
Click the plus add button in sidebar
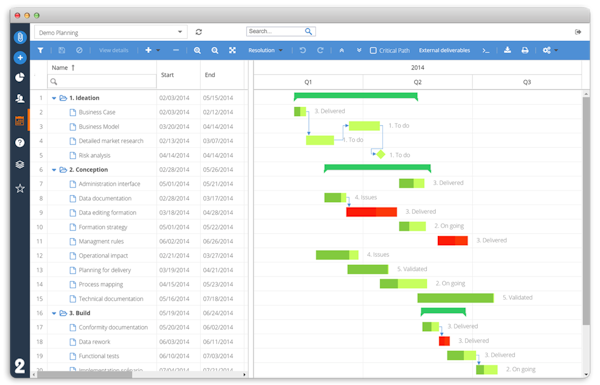coord(20,58)
